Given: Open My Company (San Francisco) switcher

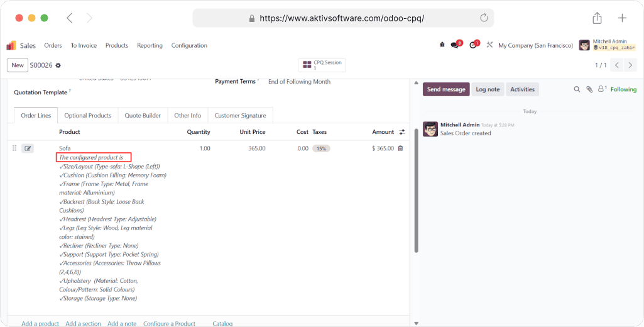Looking at the screenshot, I should [x=535, y=45].
